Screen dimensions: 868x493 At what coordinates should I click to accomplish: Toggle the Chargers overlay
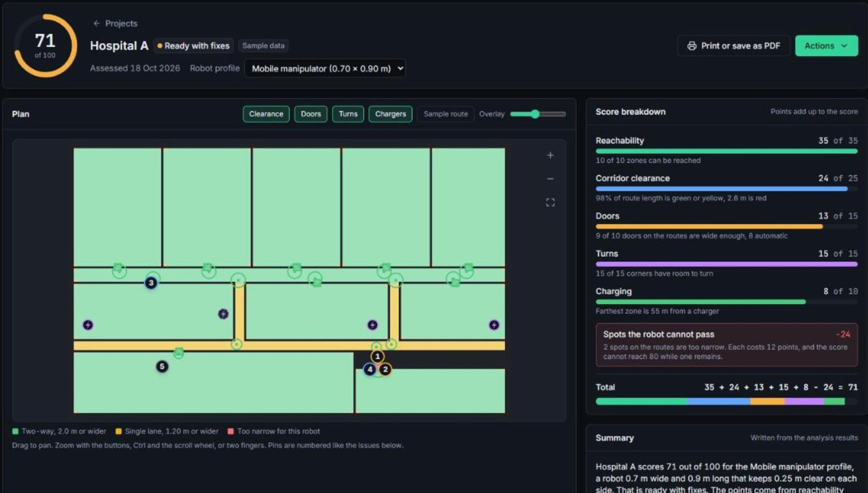(390, 114)
